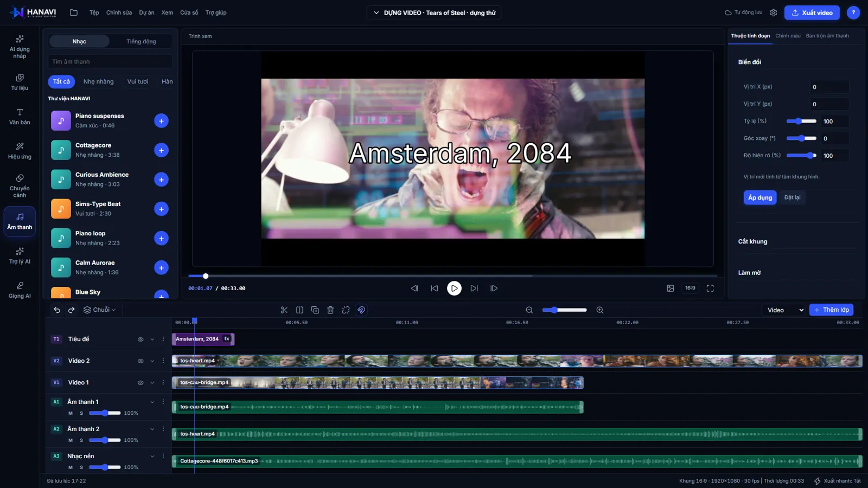Add Piano suspenses track with plus button
This screenshot has height=488, width=868.
pos(161,121)
